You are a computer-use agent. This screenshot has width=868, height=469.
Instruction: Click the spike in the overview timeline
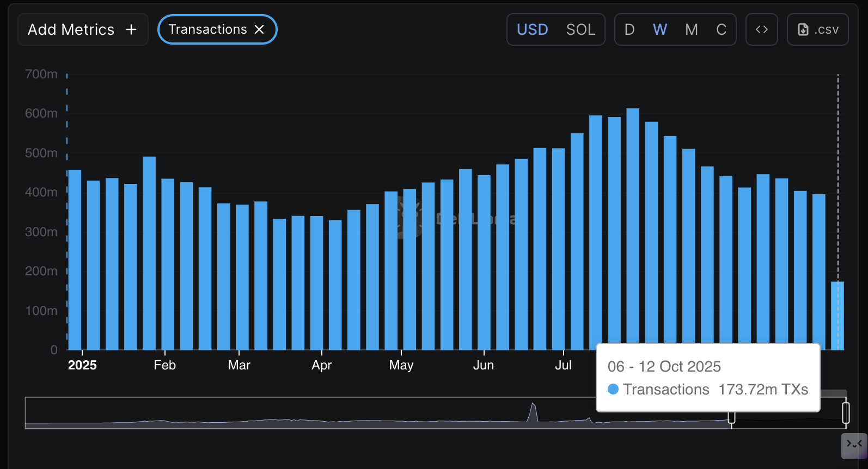[533, 411]
